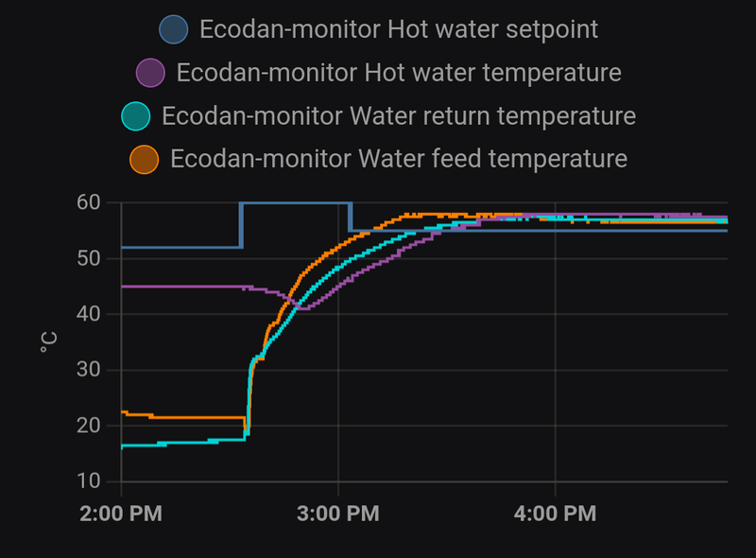The width and height of the screenshot is (756, 558).
Task: Click the blue setpoint line's 60-degree plateau
Action: click(x=295, y=202)
